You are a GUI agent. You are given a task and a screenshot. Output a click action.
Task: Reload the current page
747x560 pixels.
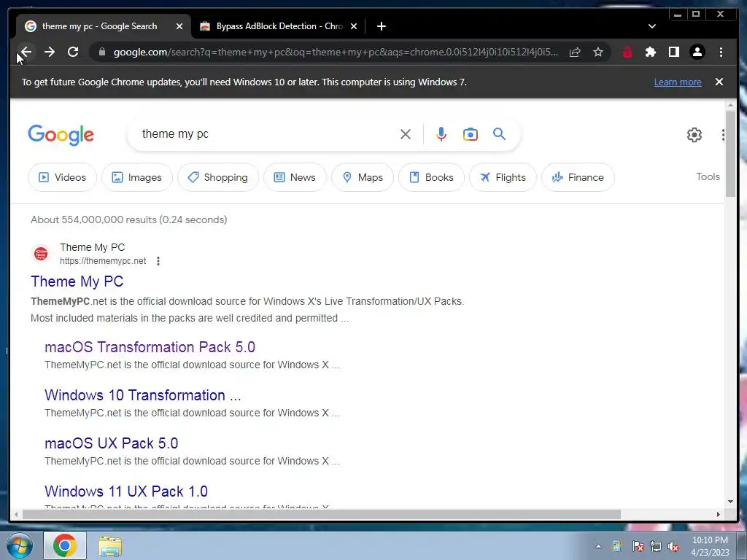(x=73, y=52)
